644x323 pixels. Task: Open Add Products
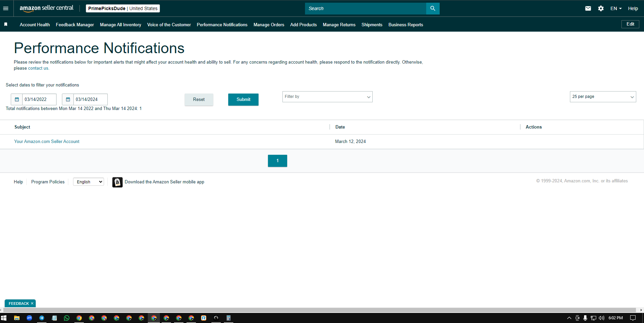[303, 25]
